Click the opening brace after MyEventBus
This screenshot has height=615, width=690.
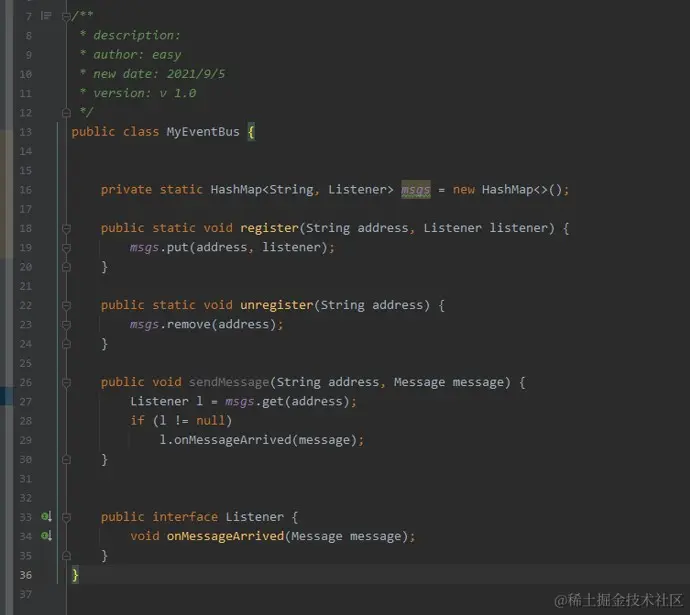point(251,132)
